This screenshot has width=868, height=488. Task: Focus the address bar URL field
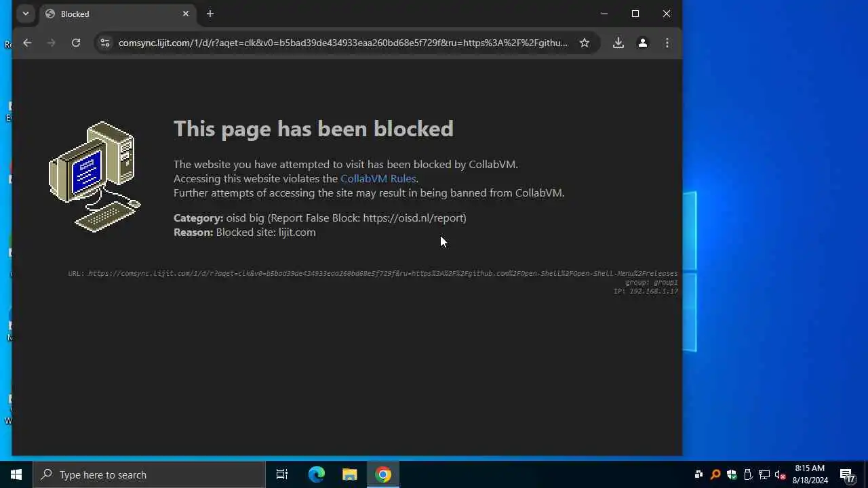point(343,43)
